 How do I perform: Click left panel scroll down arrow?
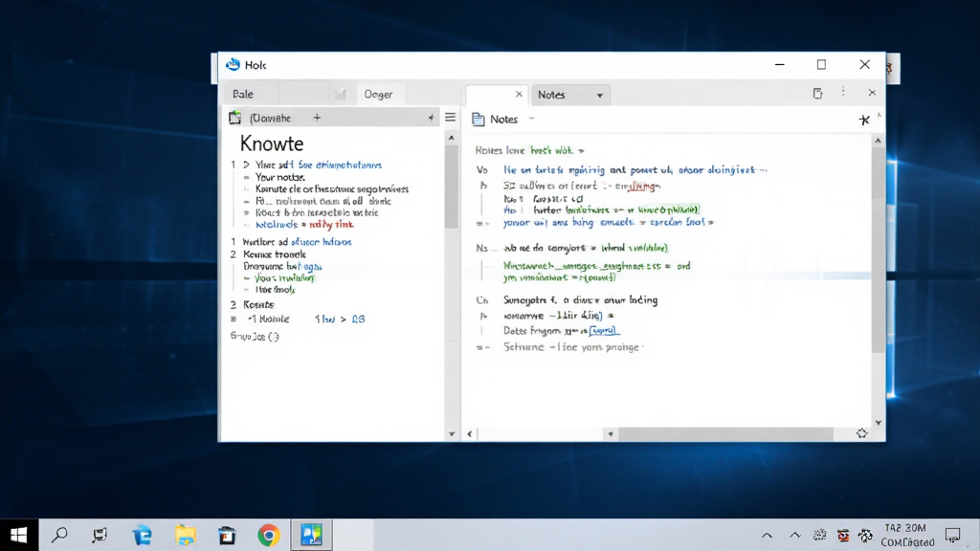pos(452,433)
